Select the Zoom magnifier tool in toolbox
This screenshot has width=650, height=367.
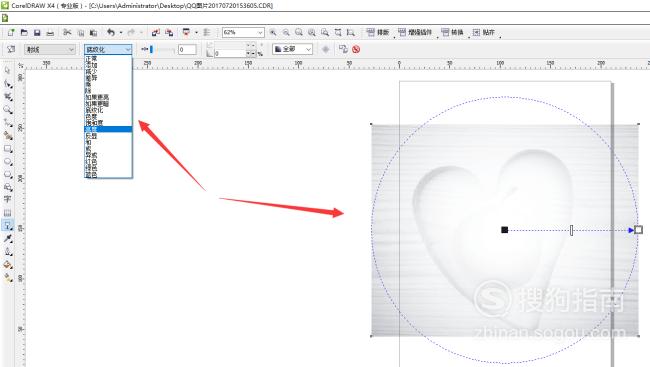click(x=7, y=110)
